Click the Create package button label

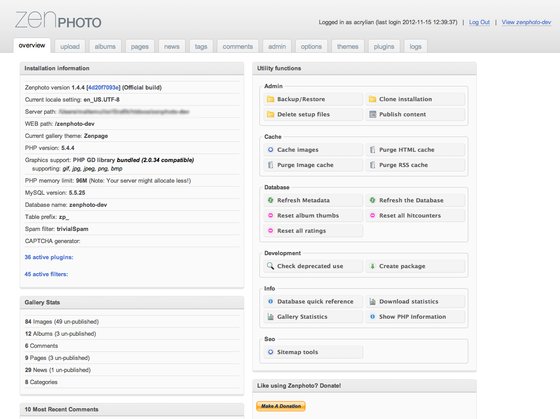[402, 266]
